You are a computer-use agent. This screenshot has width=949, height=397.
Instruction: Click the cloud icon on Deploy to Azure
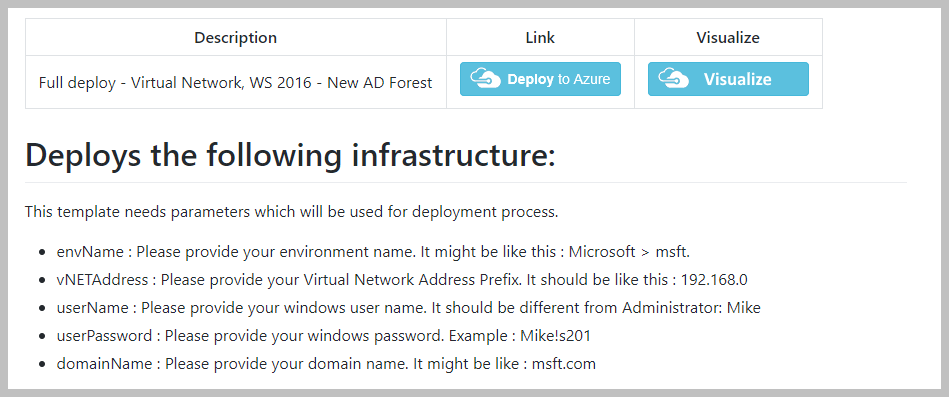click(485, 79)
